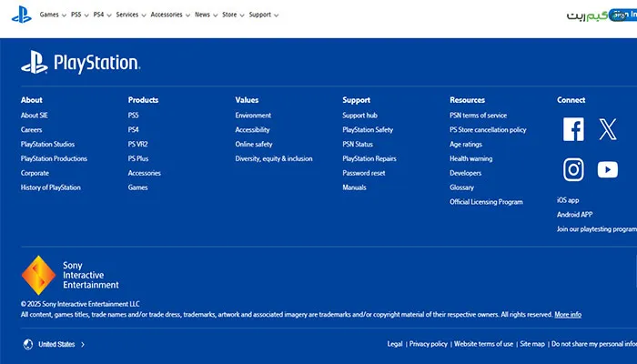This screenshot has height=364, width=637.
Task: Click the PlayStation logo in the footer
Action: 80,63
